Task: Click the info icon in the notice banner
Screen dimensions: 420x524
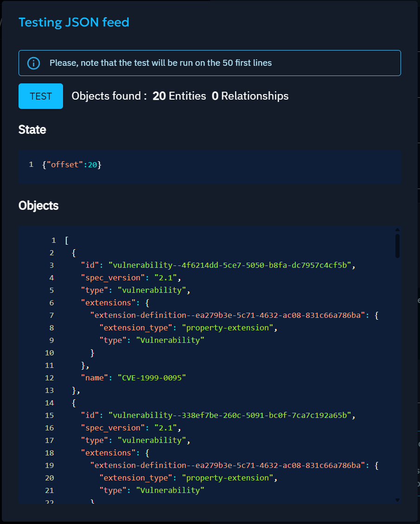Action: (34, 63)
